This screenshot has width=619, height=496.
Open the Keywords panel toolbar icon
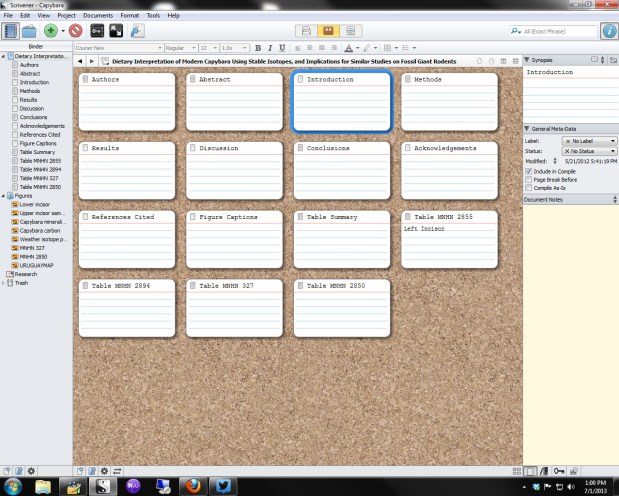(x=97, y=31)
